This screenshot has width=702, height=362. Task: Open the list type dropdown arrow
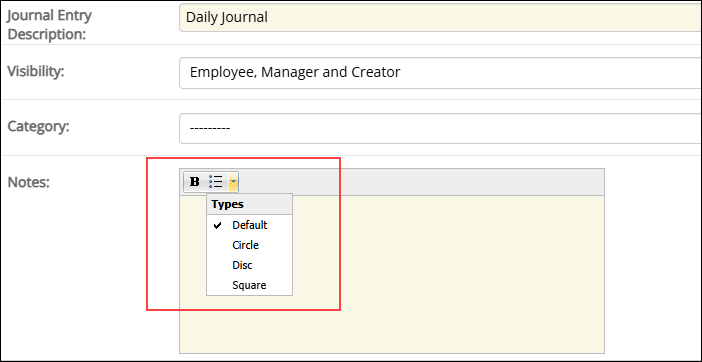pos(233,182)
